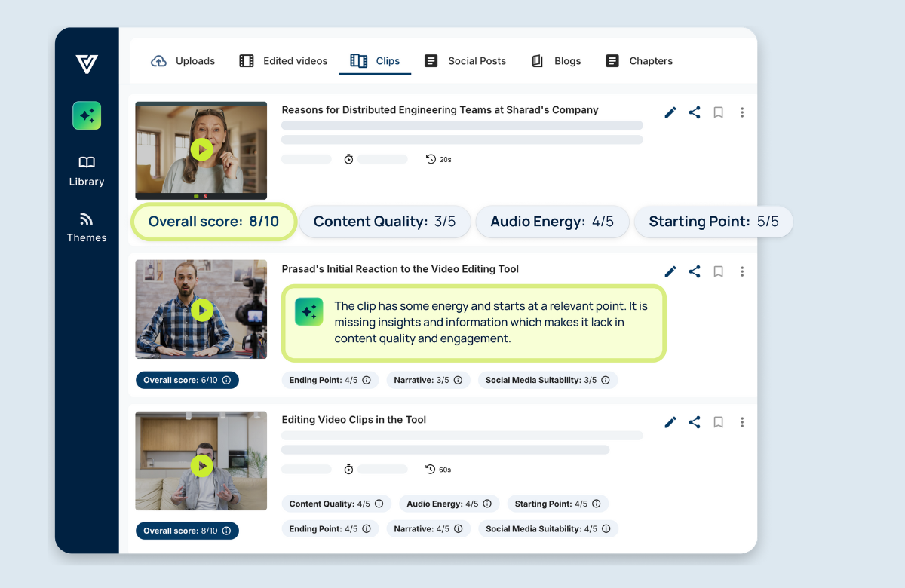Bookmark the Distributed Engineering Teams clip
The image size is (905, 588).
[x=719, y=112]
